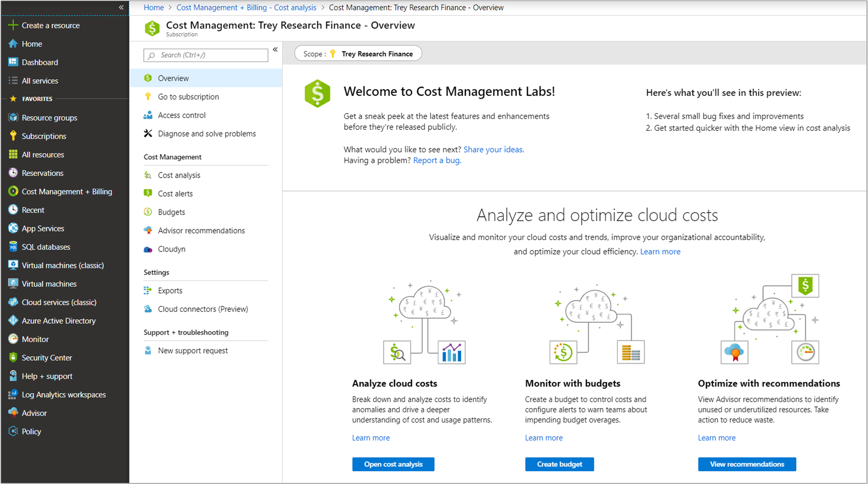868x484 pixels.
Task: Open the App Services icon
Action: 13,228
